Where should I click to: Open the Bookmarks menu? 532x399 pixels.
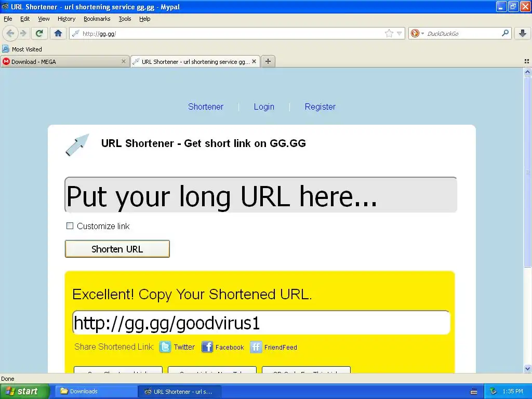pos(97,19)
